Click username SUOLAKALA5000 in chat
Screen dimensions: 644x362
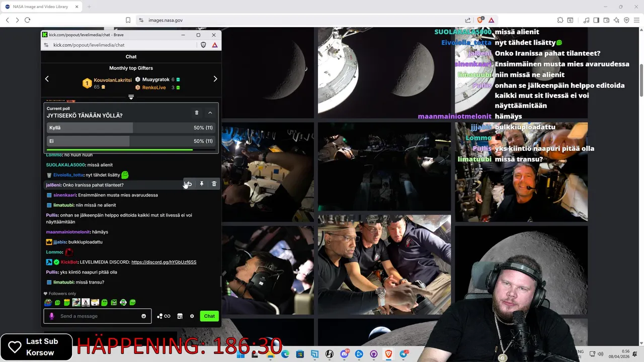point(65,165)
